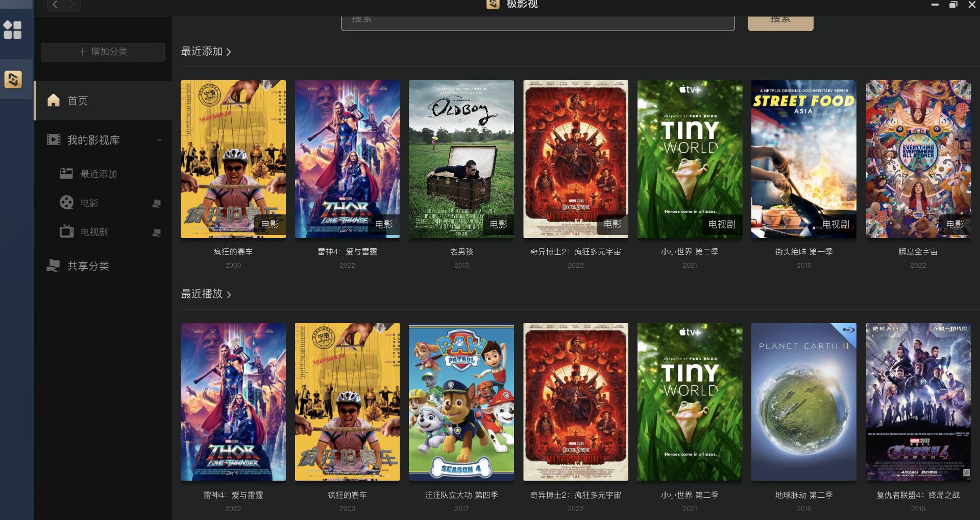Screen dimensions: 980x520
Task: Open 疯狂的赛车 poster in 最近播放 row
Action: [348, 401]
